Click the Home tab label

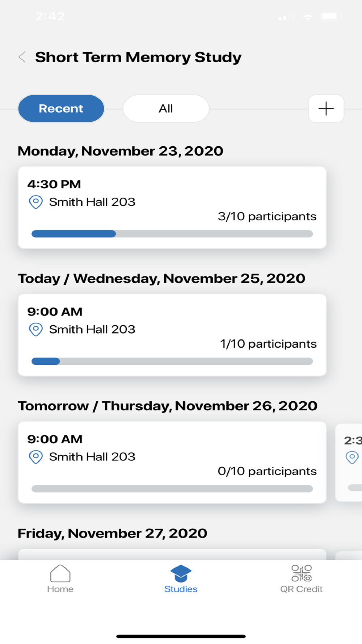[x=60, y=589]
